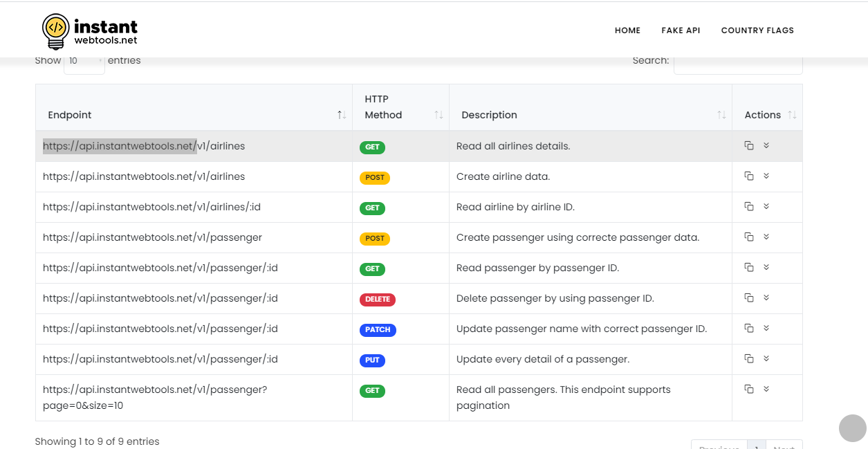This screenshot has width=868, height=449.
Task: Expand details for Read all airlines row
Action: (x=766, y=145)
